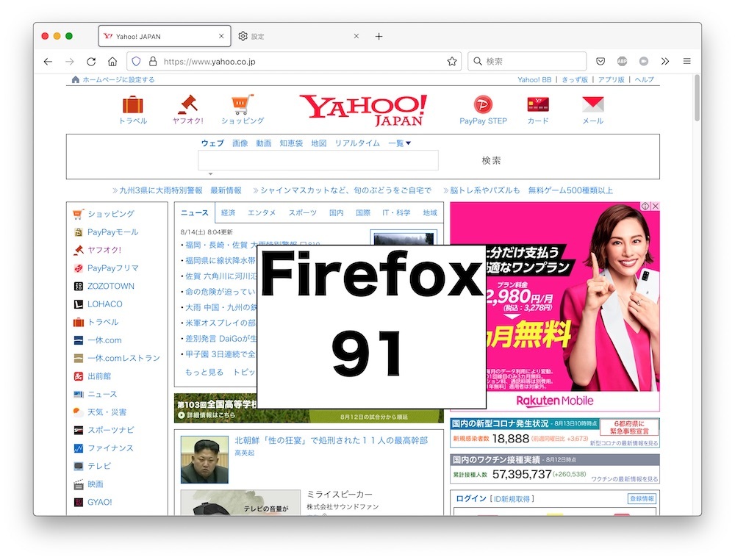
Task: Switch to the Yahoo! JAPAN browser tab
Action: pos(165,36)
